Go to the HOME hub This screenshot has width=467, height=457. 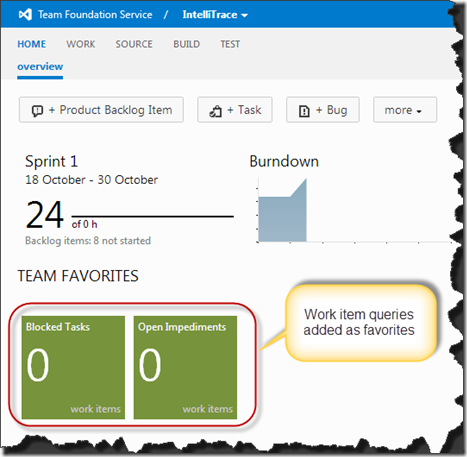tap(32, 44)
